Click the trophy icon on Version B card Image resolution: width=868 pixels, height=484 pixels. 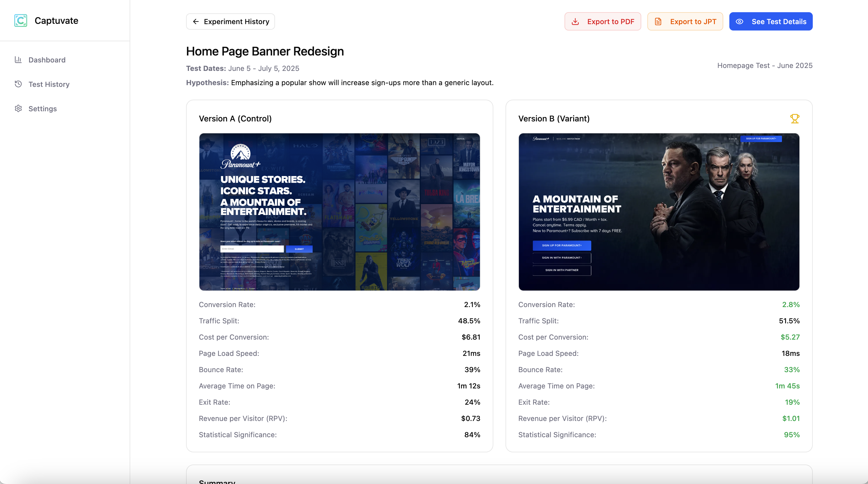(x=795, y=119)
